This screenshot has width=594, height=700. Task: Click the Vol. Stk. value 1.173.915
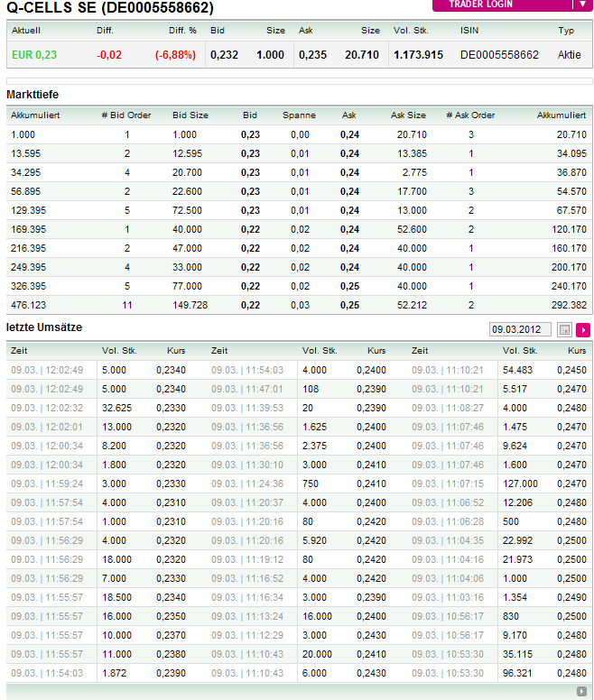click(x=418, y=55)
